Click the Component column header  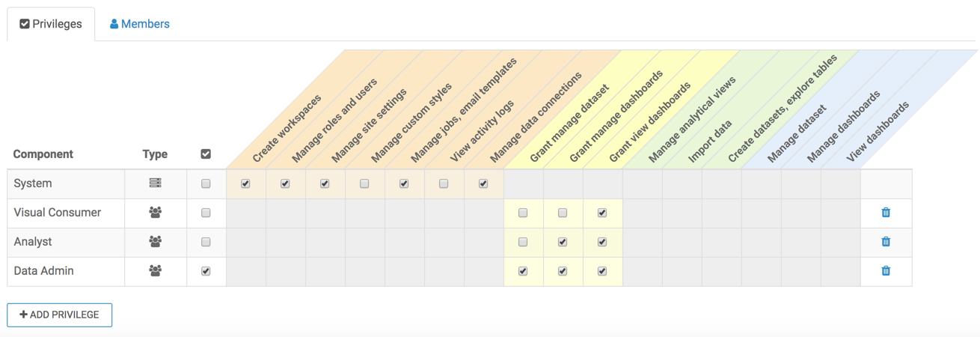(43, 154)
